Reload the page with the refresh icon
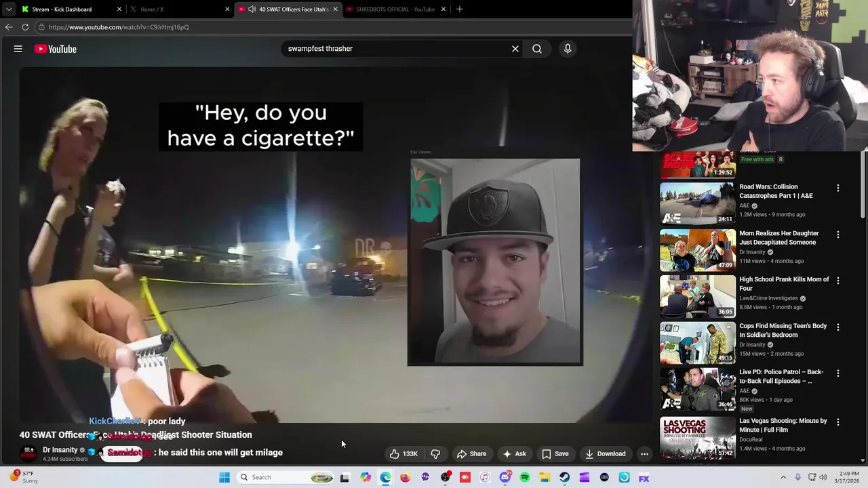Viewport: 868px width, 488px height. [25, 27]
